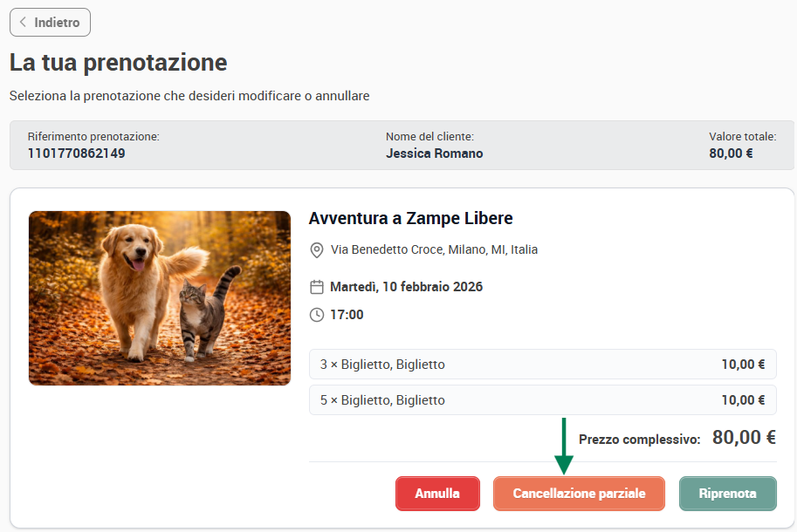Click the La tua prenotazione heading

point(119,63)
